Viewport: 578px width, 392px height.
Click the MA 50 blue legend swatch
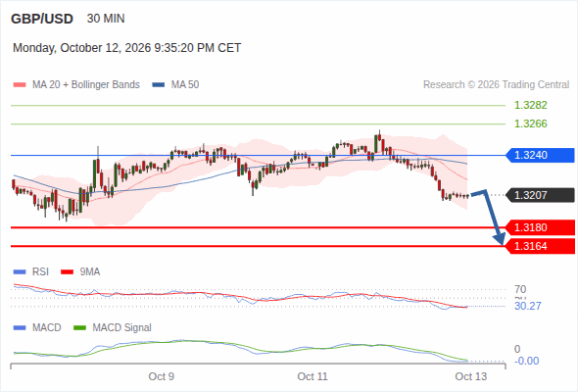tap(158, 85)
